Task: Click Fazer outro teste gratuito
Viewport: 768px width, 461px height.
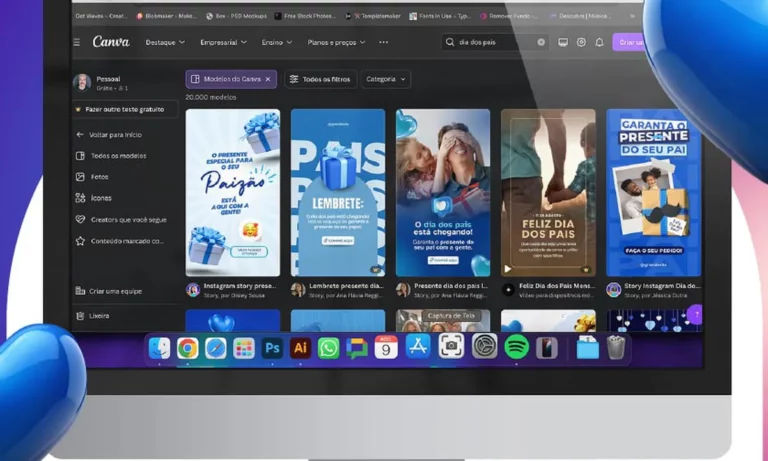Action: [125, 109]
